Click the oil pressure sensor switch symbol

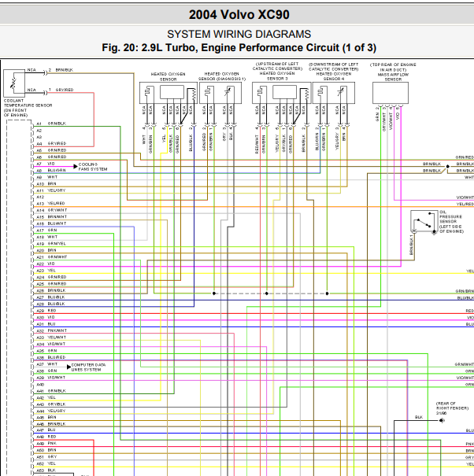[x=424, y=222]
